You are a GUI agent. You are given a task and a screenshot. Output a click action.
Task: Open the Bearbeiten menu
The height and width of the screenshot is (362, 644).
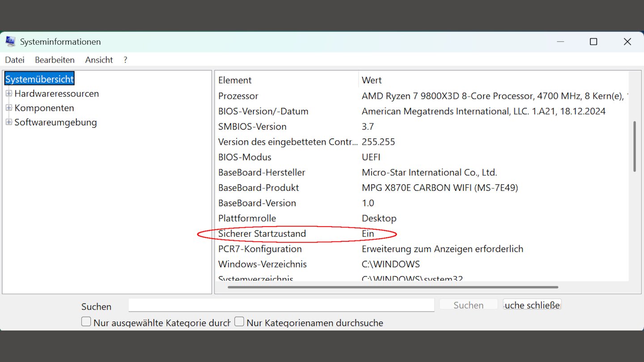pyautogui.click(x=55, y=60)
